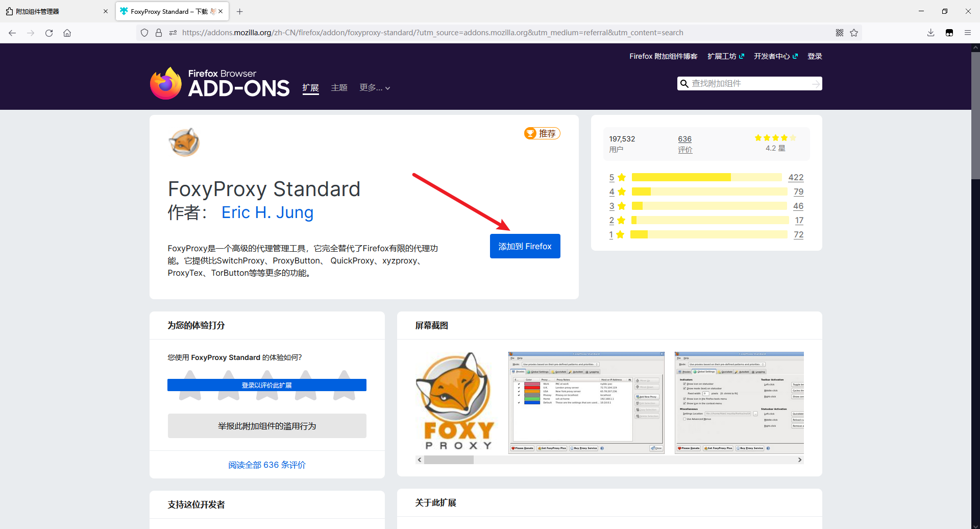Viewport: 980px width, 529px height.
Task: Open the 开发者中心 link
Action: click(775, 56)
